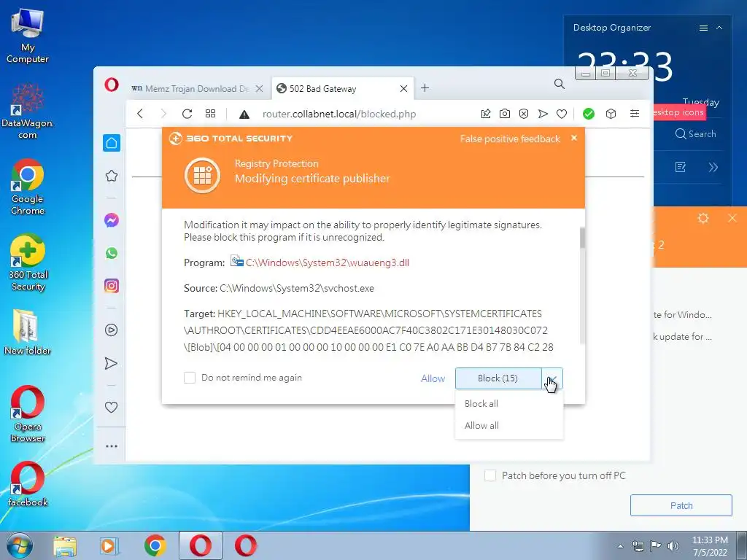Click the green VPN/security check icon

pos(589,114)
